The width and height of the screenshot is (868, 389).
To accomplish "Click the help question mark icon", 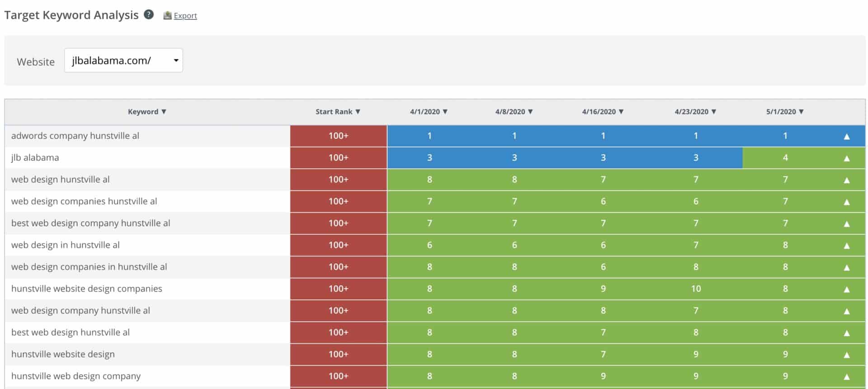I will [x=148, y=14].
